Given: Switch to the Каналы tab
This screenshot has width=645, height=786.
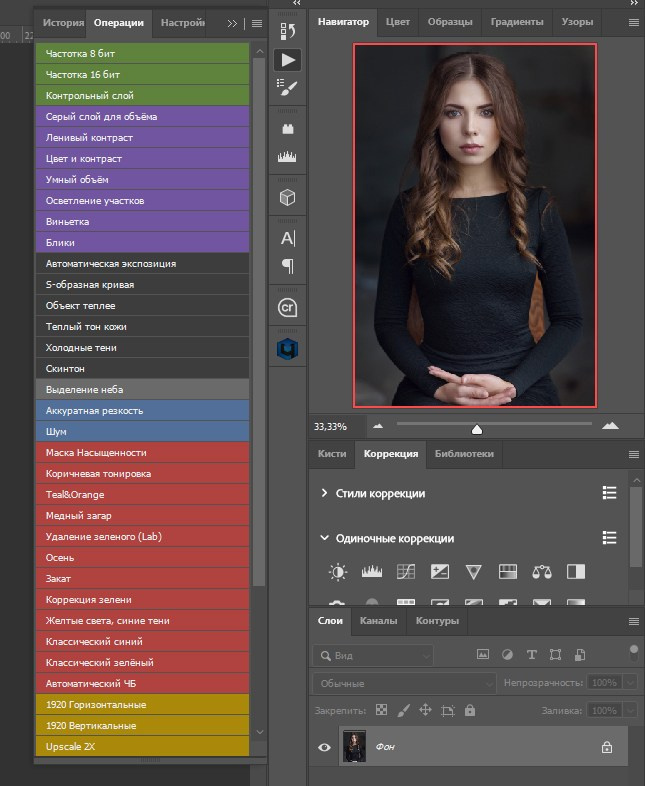Looking at the screenshot, I should [x=378, y=621].
